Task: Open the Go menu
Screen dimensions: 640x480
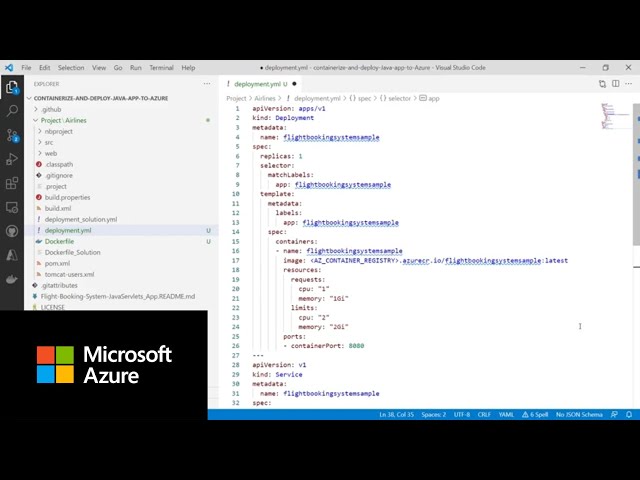Action: (x=118, y=68)
